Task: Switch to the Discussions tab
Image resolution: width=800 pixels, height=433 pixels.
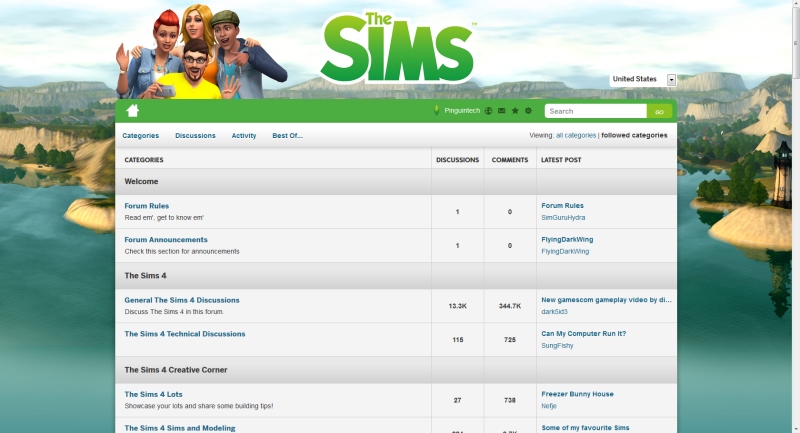Action: coord(195,136)
